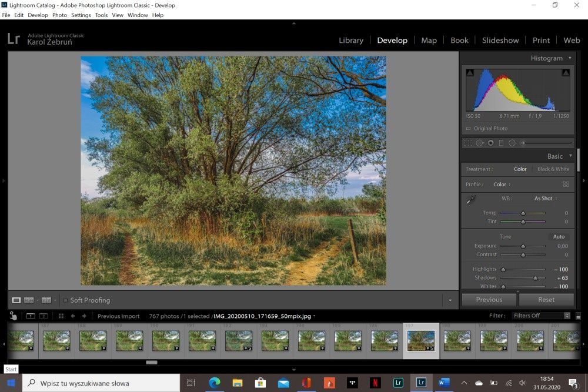Viewport: 588px width, 392px height.
Task: Choose Black & White treatment
Action: [x=553, y=169]
